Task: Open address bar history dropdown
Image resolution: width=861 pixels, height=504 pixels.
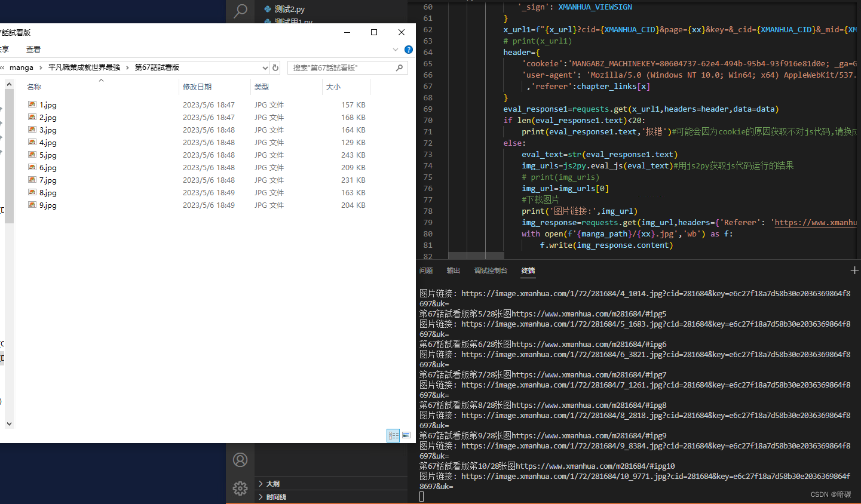Action: [x=265, y=67]
